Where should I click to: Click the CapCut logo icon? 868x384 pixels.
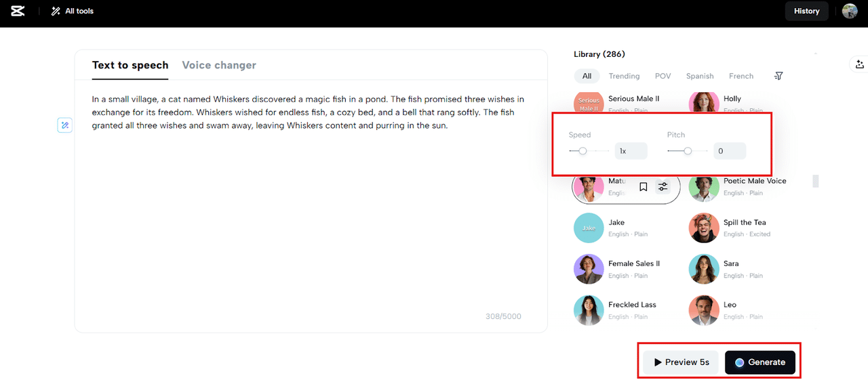(x=18, y=11)
